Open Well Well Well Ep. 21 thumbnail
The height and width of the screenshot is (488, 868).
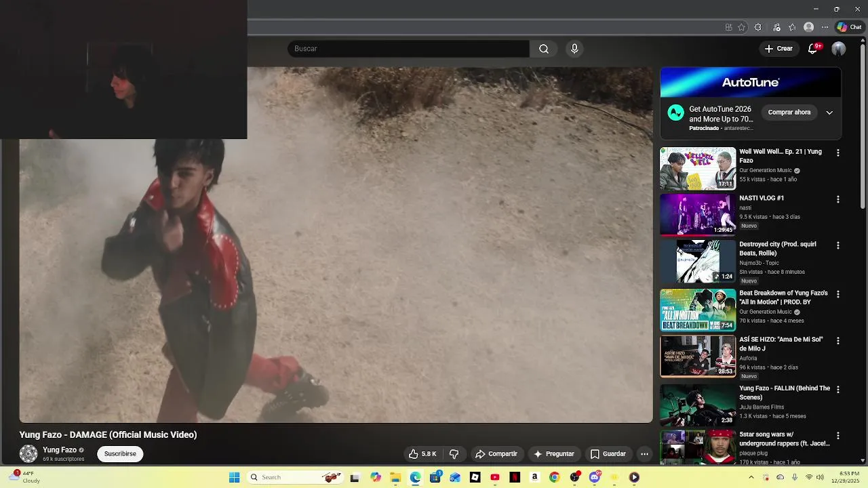(698, 169)
